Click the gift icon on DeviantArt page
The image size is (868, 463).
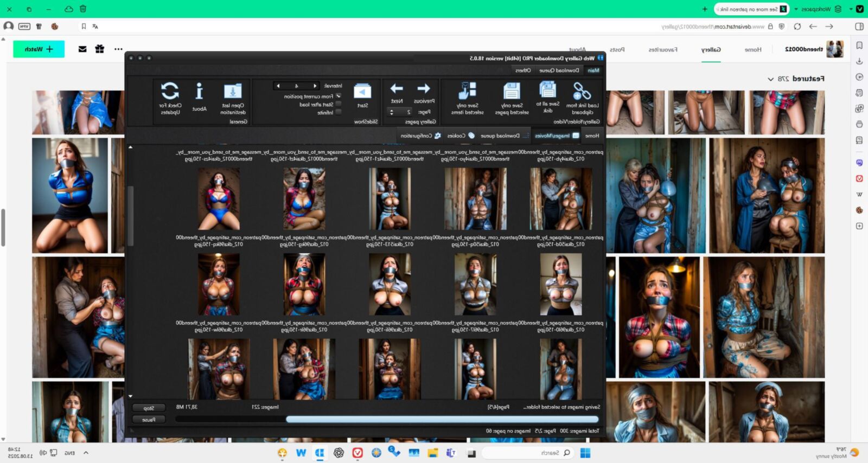pos(100,49)
